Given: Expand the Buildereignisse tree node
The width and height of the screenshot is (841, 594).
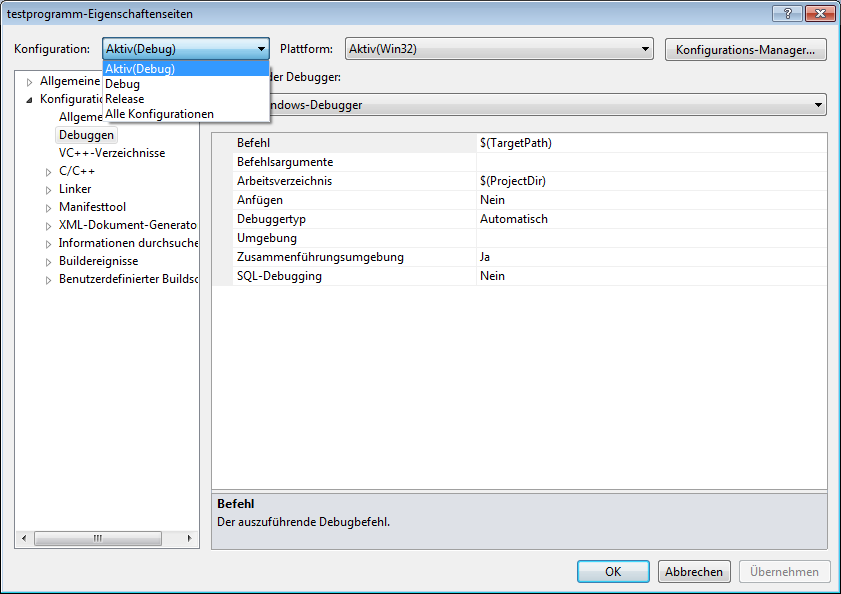Looking at the screenshot, I should point(48,262).
